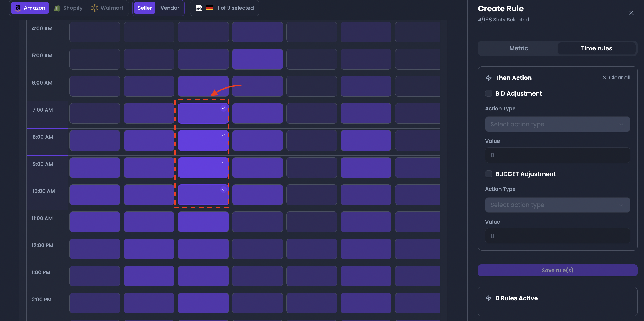Viewport: 644px width, 321px height.
Task: Click the '4/168 Slots Selected' text
Action: click(503, 20)
